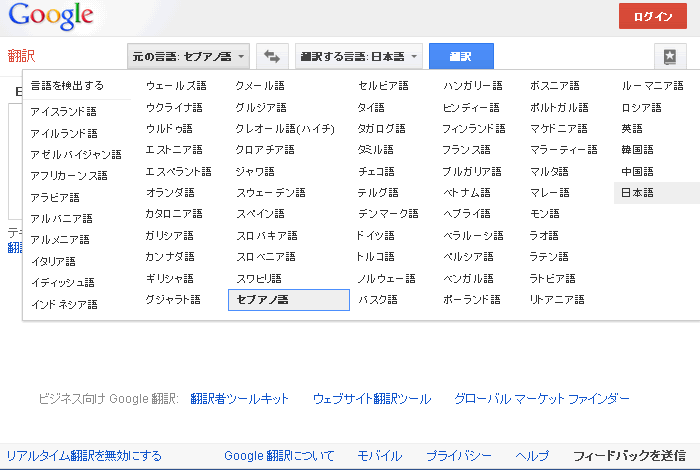
Task: Choose ラテン語 language
Action: pos(549,256)
